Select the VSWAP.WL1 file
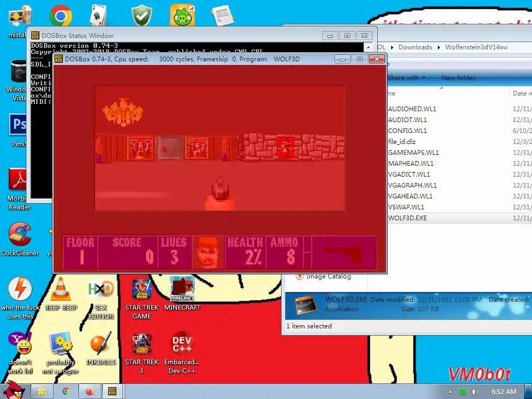The width and height of the screenshot is (532, 399). 406,207
